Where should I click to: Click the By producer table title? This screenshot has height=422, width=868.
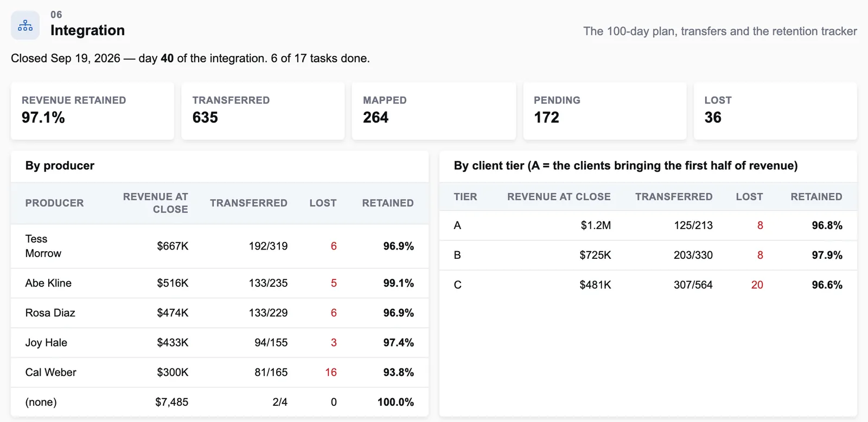click(60, 165)
